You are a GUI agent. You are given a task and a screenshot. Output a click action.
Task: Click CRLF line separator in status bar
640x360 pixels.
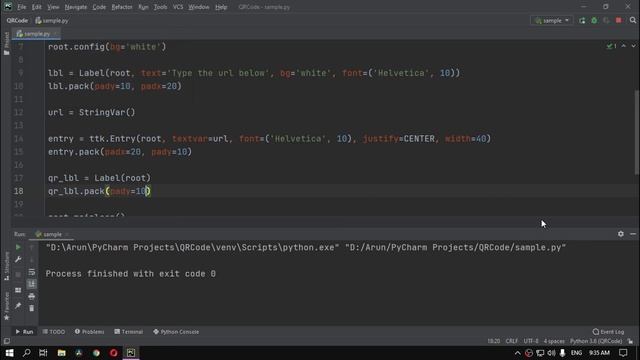tap(511, 341)
